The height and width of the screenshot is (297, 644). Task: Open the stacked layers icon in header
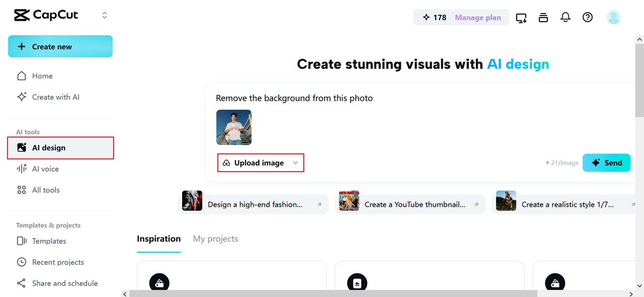coord(543,18)
